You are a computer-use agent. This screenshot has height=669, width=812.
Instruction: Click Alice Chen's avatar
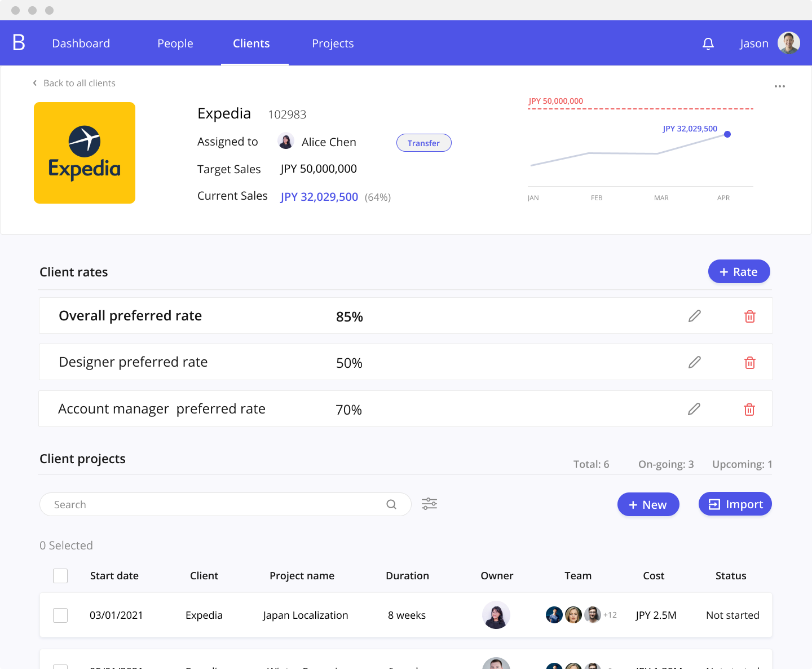[286, 141]
